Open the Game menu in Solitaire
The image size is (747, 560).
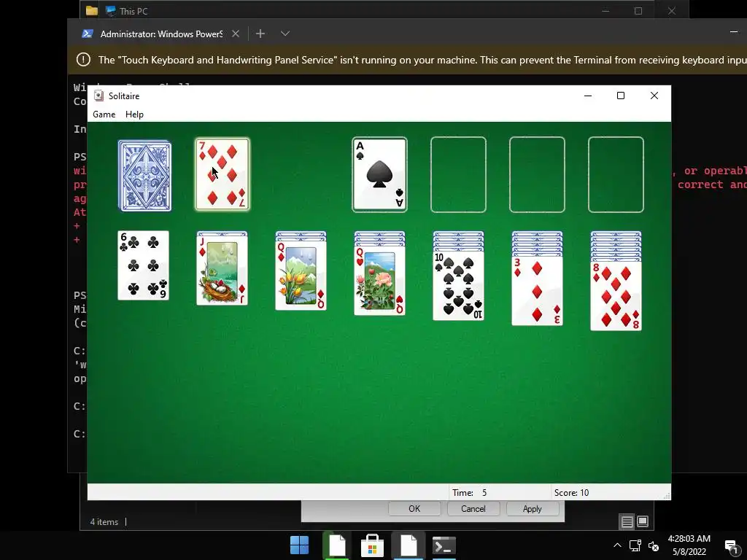coord(104,114)
